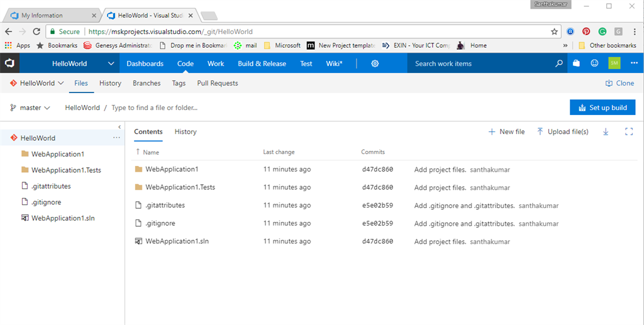The width and height of the screenshot is (644, 325).
Task: Click the Clone button
Action: pyautogui.click(x=619, y=83)
